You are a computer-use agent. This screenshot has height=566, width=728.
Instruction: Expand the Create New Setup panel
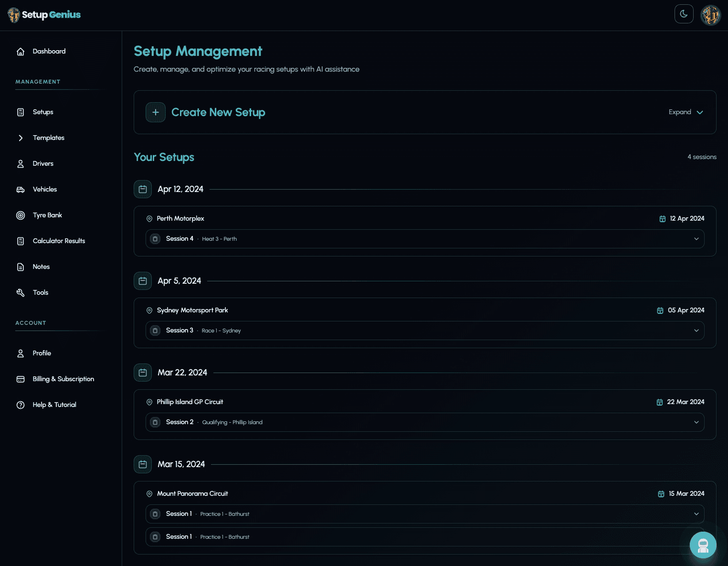pyautogui.click(x=686, y=112)
